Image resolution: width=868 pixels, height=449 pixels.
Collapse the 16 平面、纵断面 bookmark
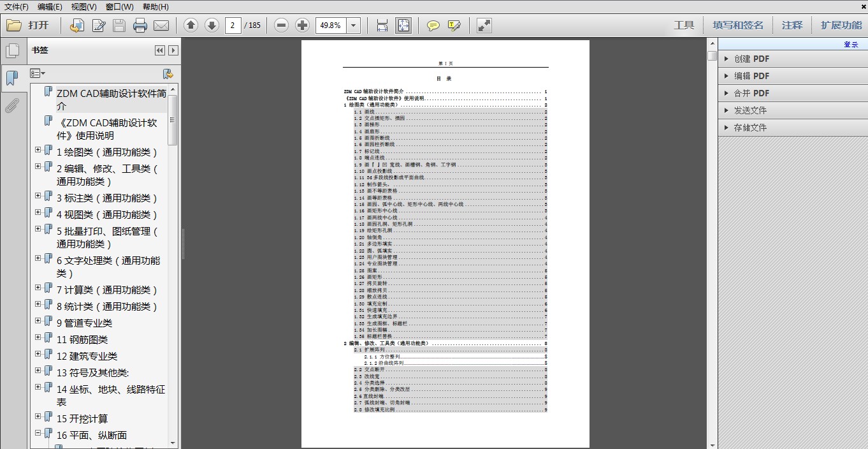point(38,433)
